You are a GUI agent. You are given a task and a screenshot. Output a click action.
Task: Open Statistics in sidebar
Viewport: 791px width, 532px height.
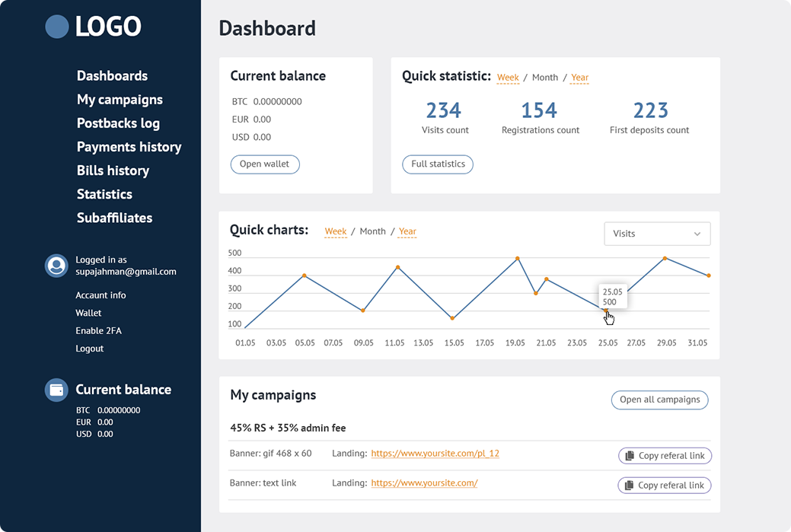(104, 194)
